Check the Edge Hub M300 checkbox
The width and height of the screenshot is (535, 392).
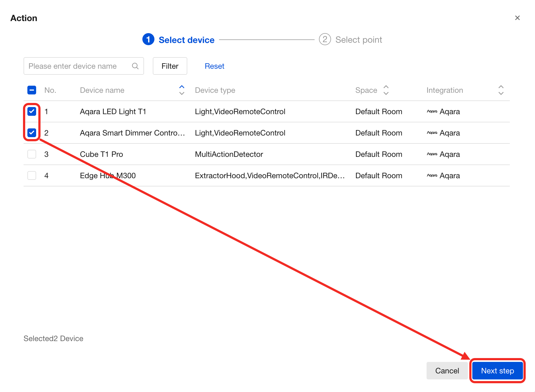coord(32,175)
